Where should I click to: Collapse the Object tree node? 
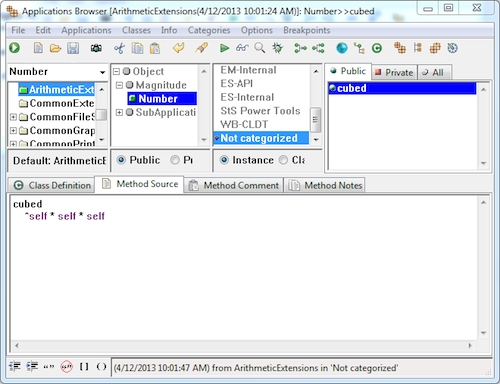[116, 72]
